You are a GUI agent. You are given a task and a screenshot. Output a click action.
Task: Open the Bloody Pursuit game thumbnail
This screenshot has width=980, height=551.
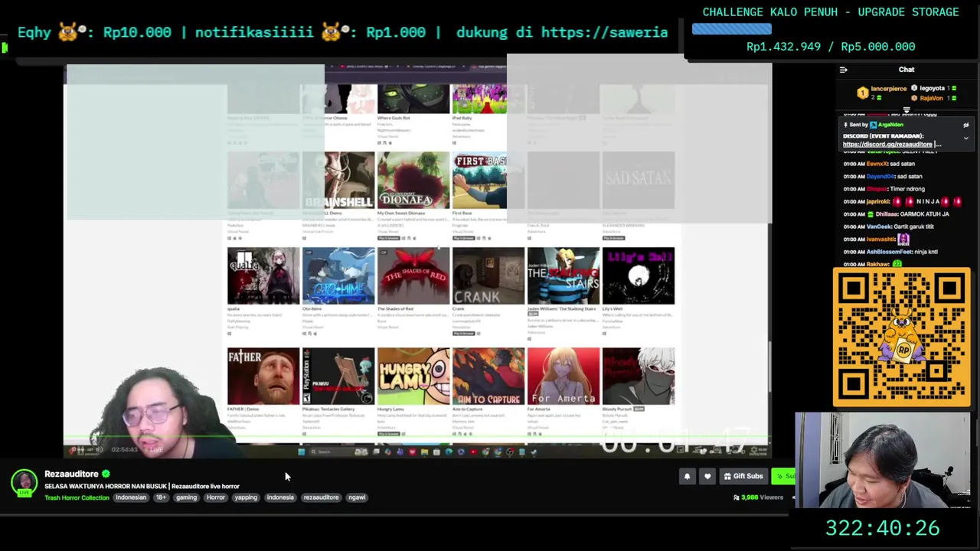[x=638, y=376]
